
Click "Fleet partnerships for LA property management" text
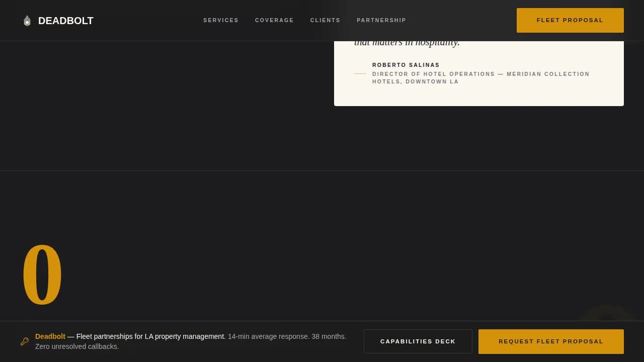[150, 336]
